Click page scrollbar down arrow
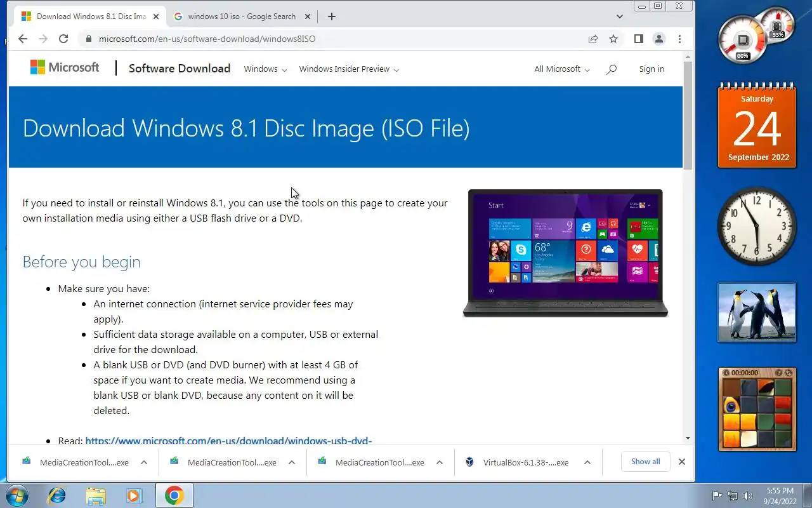Image resolution: width=812 pixels, height=508 pixels. (688, 438)
